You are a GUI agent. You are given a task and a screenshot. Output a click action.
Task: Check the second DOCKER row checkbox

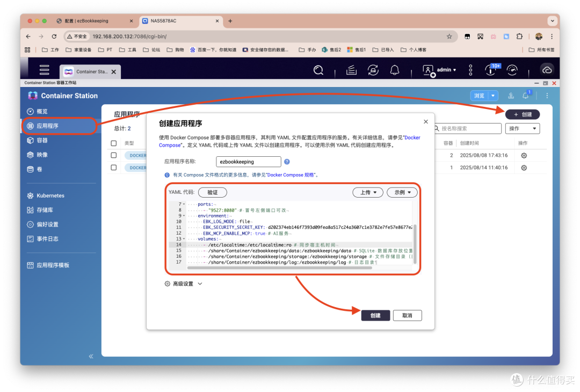point(113,168)
